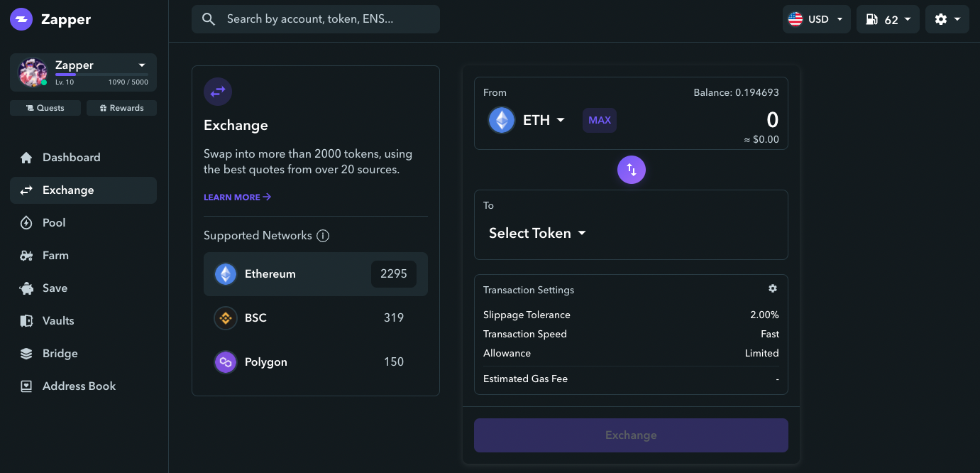Viewport: 980px width, 473px height.
Task: Click the ETH token icon
Action: click(x=502, y=120)
